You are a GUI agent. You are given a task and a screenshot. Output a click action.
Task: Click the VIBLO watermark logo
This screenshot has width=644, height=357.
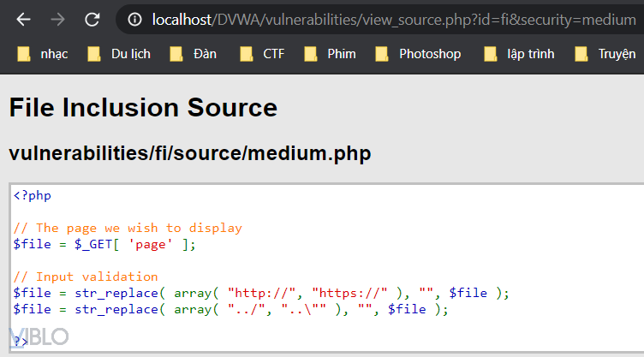point(39,336)
